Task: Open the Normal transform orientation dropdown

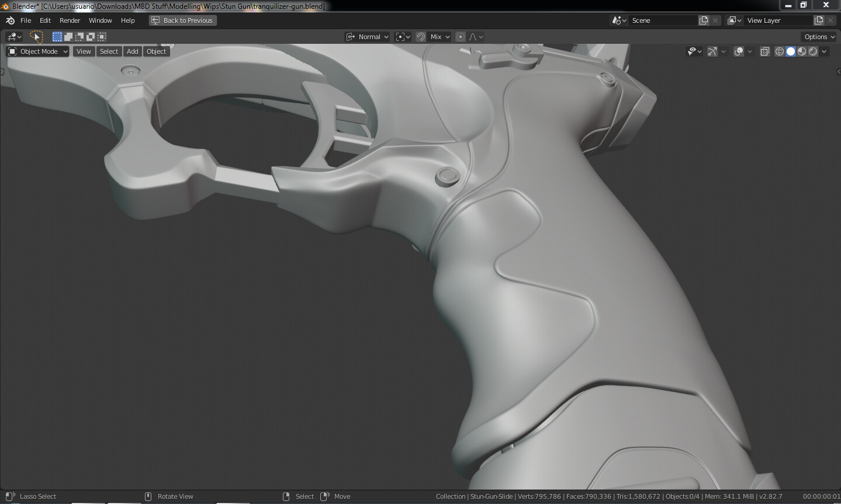Action: pyautogui.click(x=367, y=36)
